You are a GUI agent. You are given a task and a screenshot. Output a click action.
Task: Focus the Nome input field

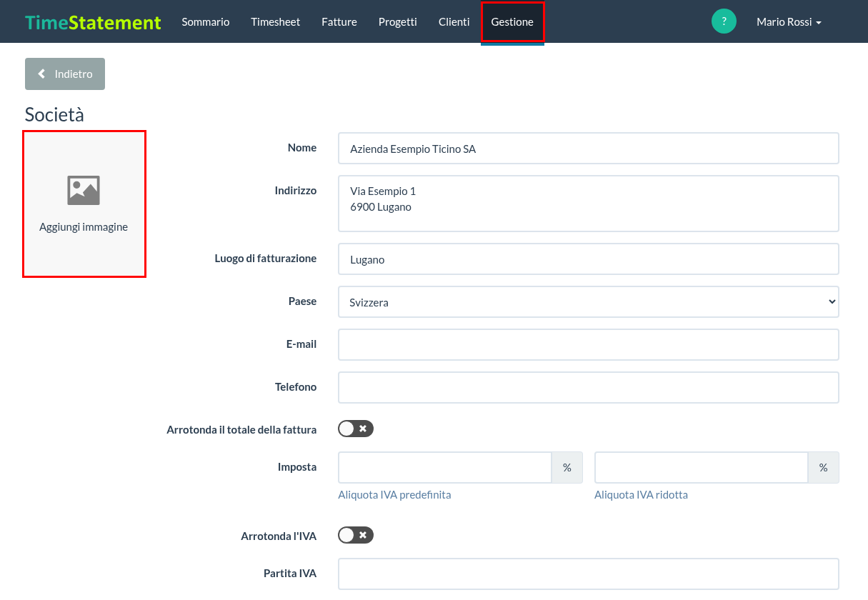589,149
